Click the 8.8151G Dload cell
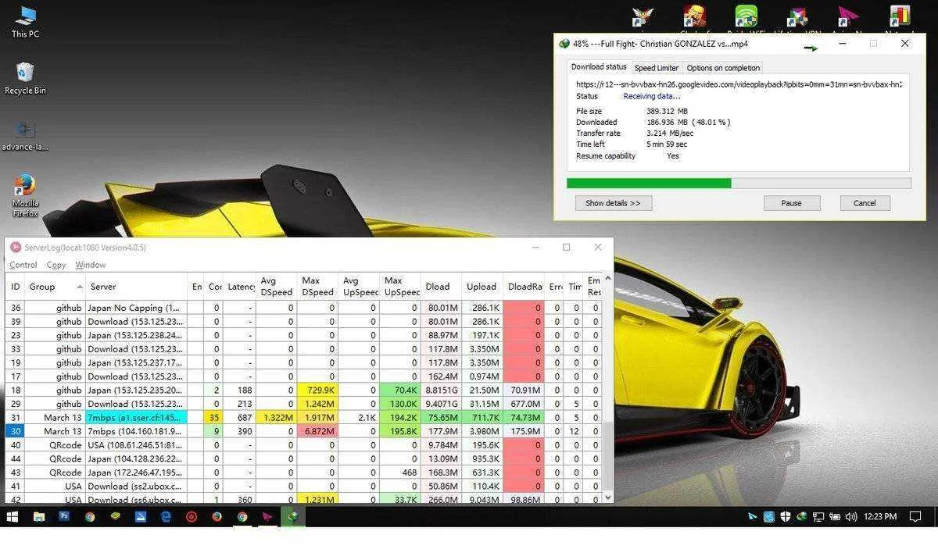 (x=441, y=390)
